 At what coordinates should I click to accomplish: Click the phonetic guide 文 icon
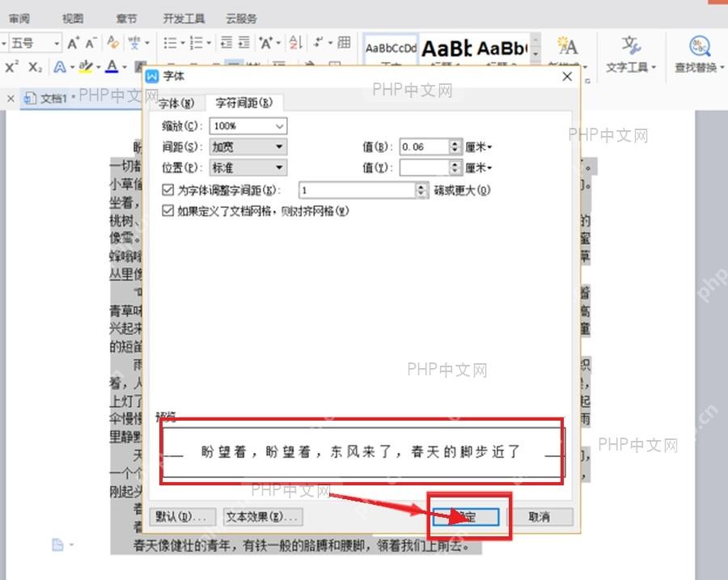click(134, 43)
